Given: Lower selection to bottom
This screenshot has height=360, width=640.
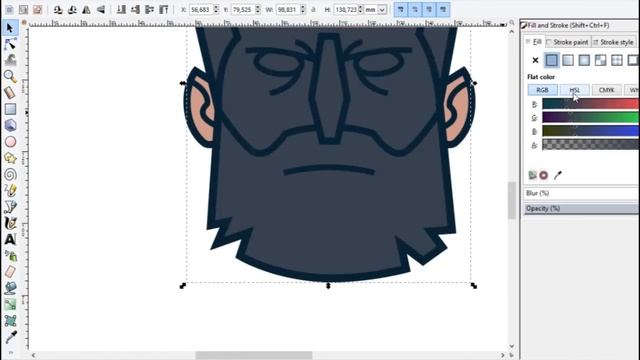Looking at the screenshot, I should [121, 9].
